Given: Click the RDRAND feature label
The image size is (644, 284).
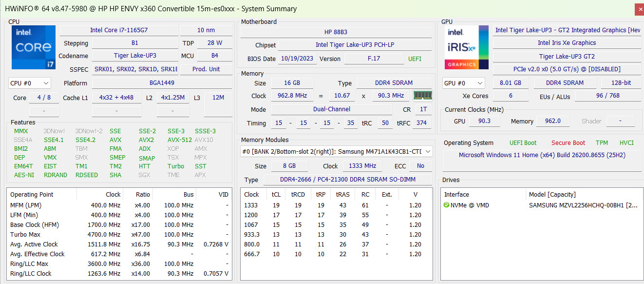Looking at the screenshot, I should point(55,175).
